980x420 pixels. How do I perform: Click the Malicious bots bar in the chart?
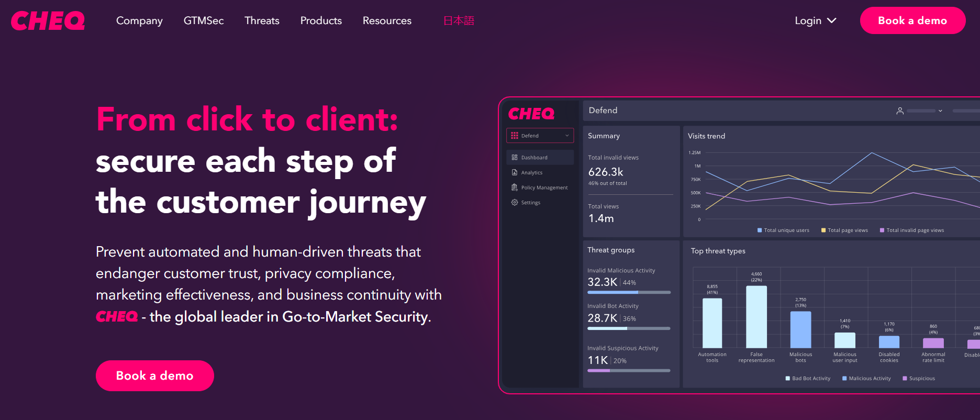click(800, 330)
